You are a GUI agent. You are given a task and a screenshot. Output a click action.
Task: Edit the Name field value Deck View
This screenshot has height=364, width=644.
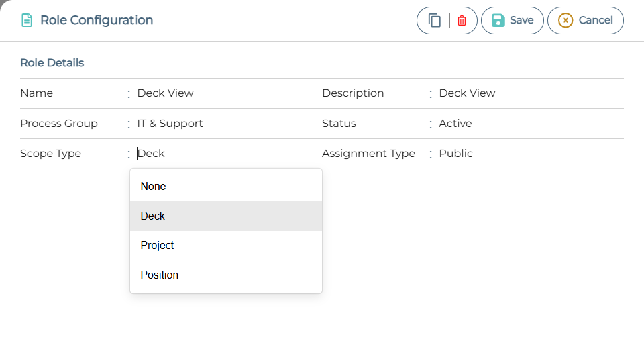pos(165,93)
